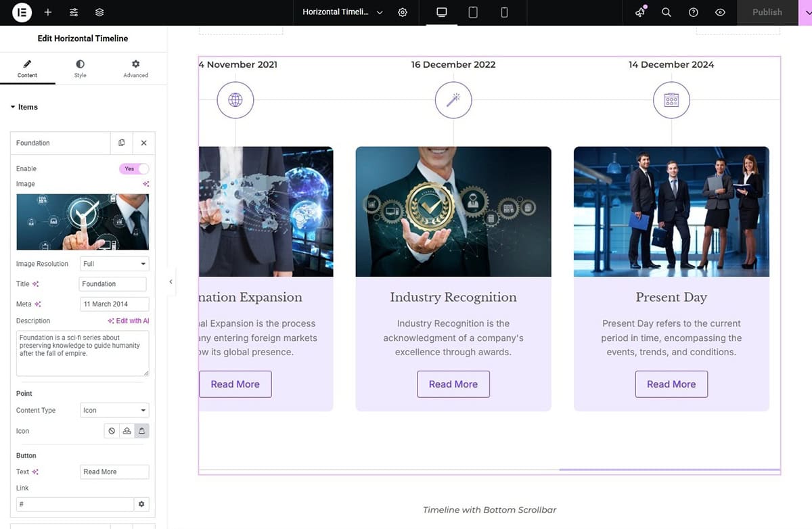Click AI sparkle icon next to Meta
The height and width of the screenshot is (529, 812).
pyautogui.click(x=38, y=304)
